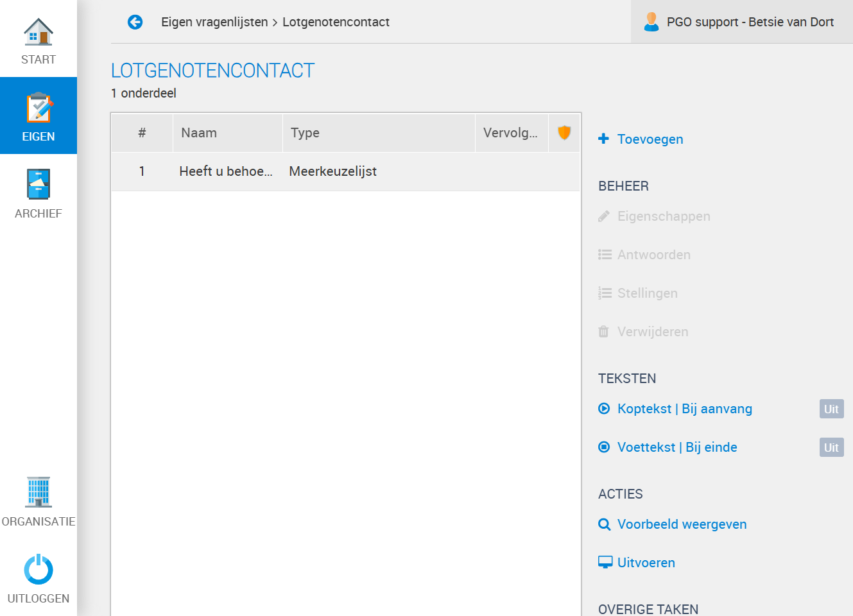Click the Uitvoeren action link
The height and width of the screenshot is (616, 853).
(x=646, y=563)
